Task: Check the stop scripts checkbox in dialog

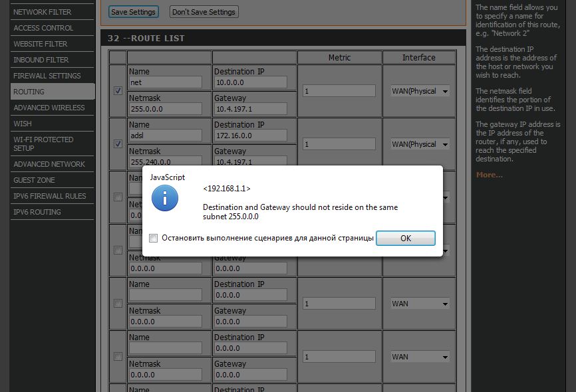Action: 154,238
